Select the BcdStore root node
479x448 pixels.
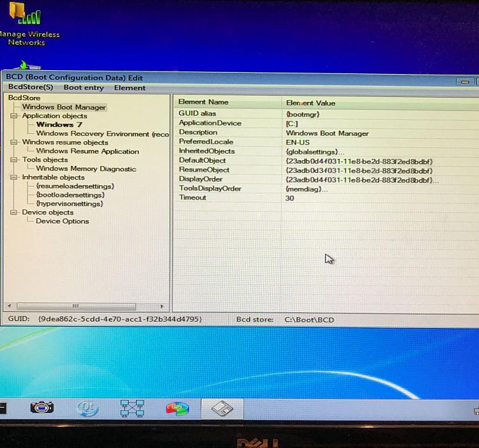coord(24,98)
